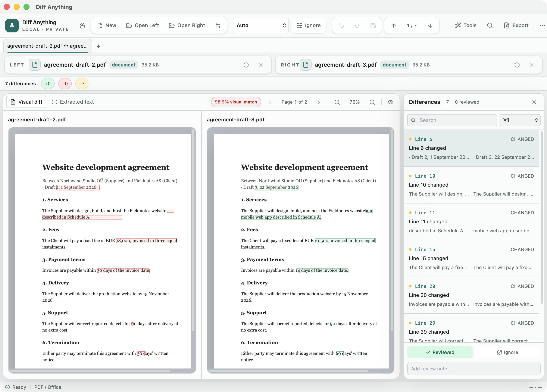Toggle the −0 deletions filter
This screenshot has width=547, height=392.
click(65, 84)
